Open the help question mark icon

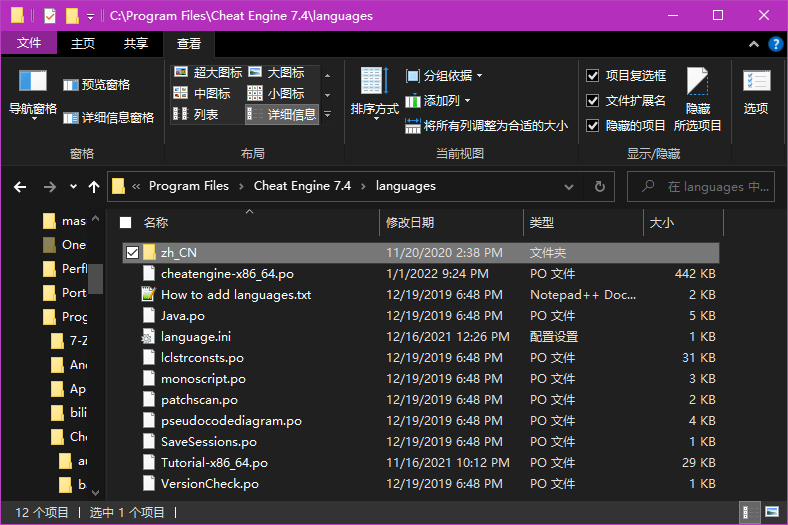(x=774, y=44)
